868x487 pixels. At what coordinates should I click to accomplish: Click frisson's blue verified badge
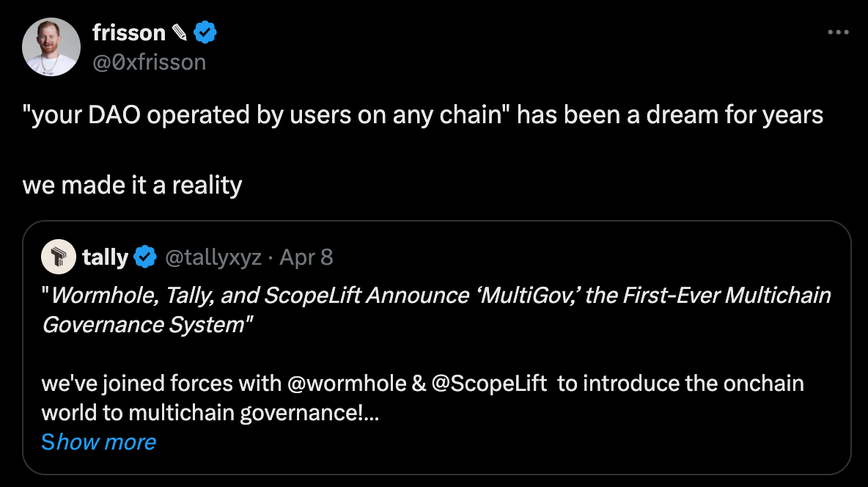pyautogui.click(x=205, y=33)
